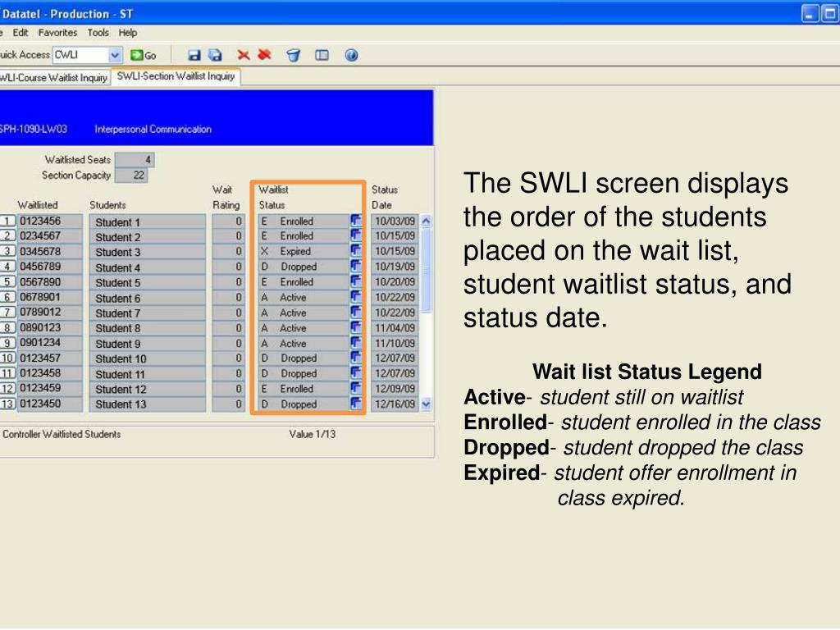840x630 pixels.
Task: Click detail icon for Student 7 Active
Action: [356, 312]
